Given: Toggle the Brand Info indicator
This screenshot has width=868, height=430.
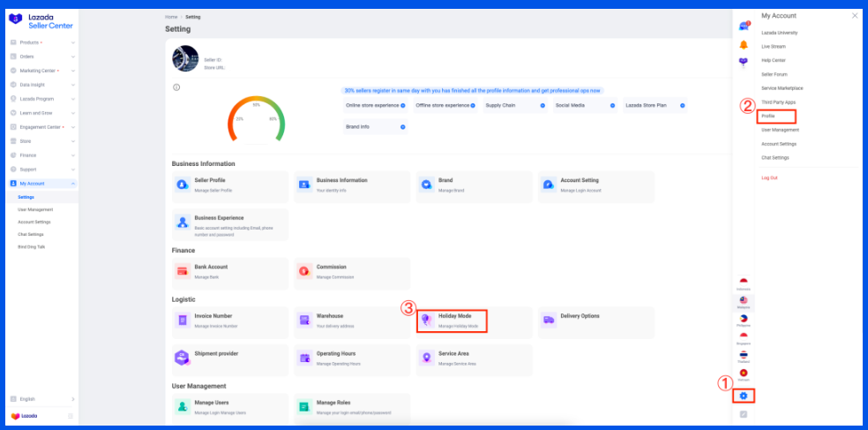Looking at the screenshot, I should 403,127.
